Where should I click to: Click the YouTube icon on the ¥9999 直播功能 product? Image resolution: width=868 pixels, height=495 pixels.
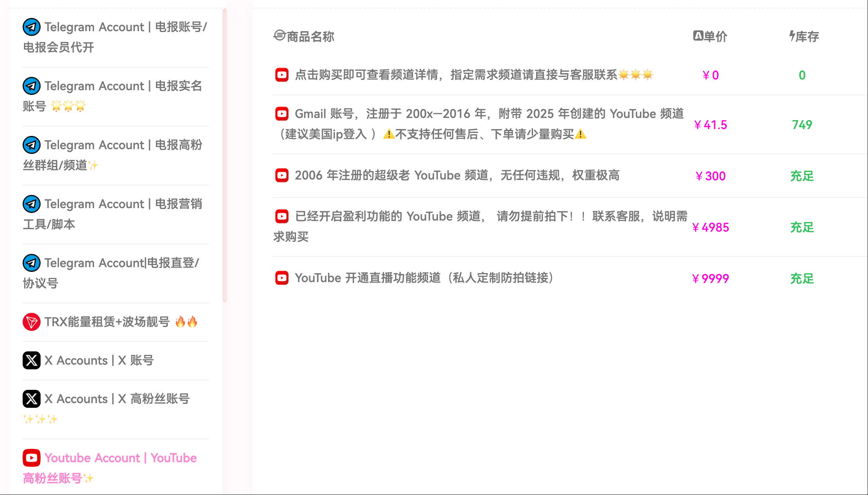(282, 278)
